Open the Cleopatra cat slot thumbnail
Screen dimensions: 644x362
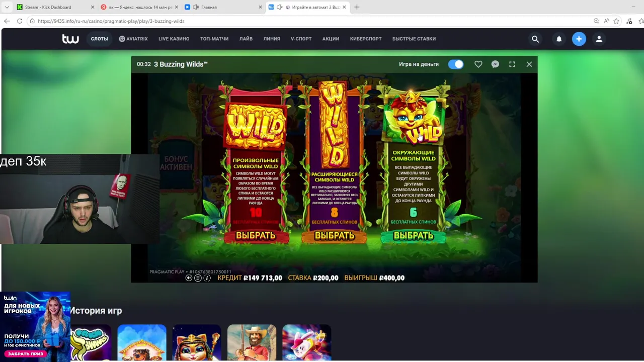point(197,342)
